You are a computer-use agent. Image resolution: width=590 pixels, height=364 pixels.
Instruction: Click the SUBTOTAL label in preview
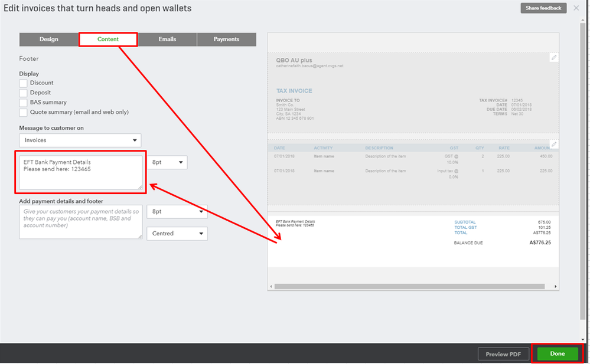465,222
